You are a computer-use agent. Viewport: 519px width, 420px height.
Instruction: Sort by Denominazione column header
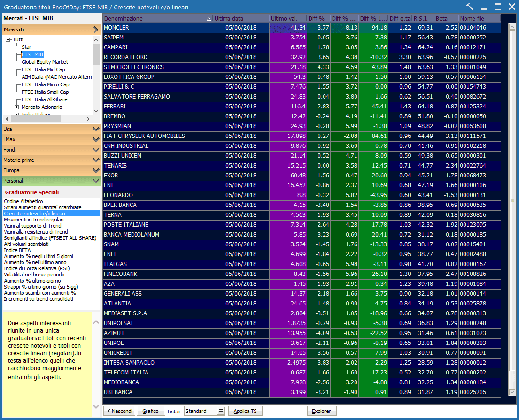[x=157, y=18]
